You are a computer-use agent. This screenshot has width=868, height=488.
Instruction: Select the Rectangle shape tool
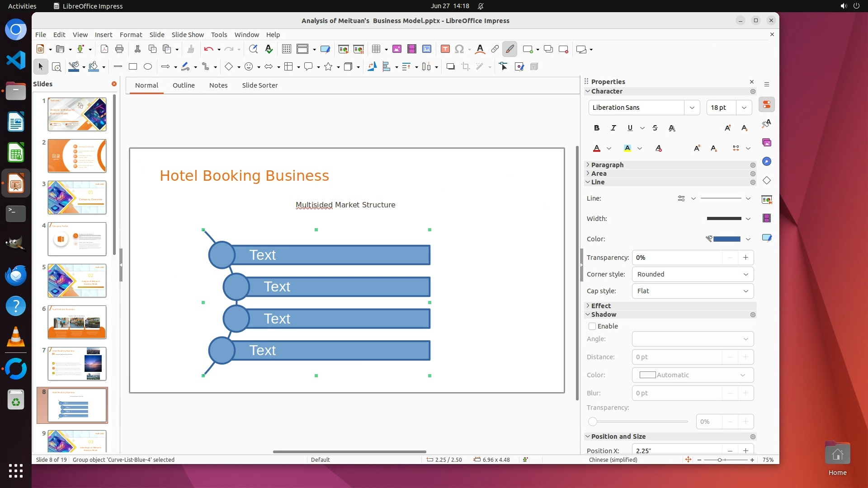coord(133,67)
